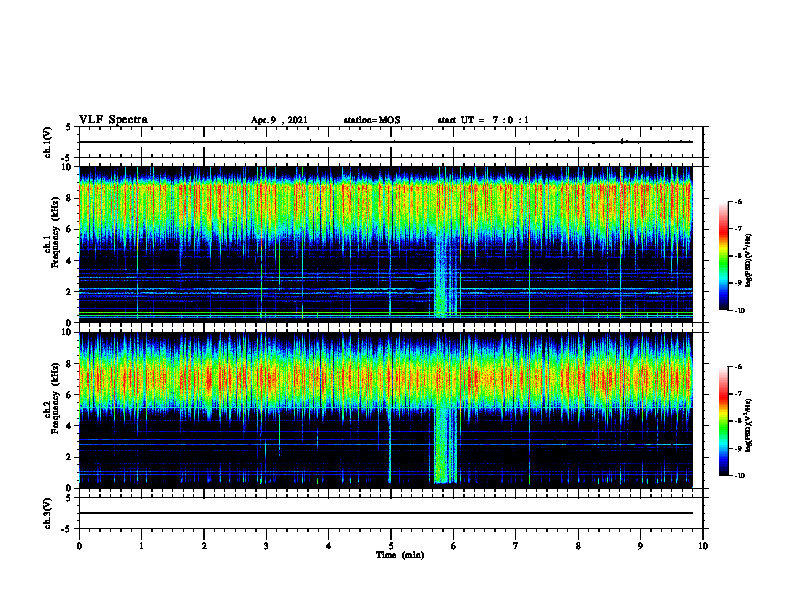Click the ch.2 colorbar log(PSD) units label
792x612 pixels.
[749, 425]
